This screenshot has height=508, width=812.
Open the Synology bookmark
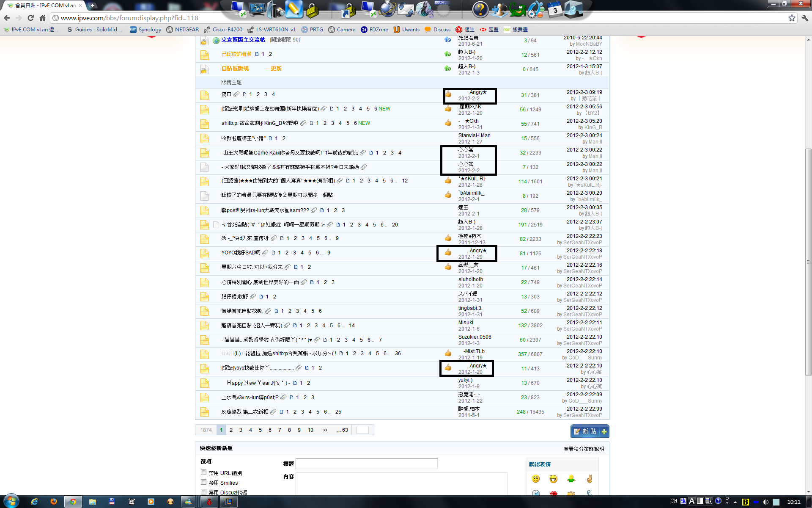(x=145, y=30)
